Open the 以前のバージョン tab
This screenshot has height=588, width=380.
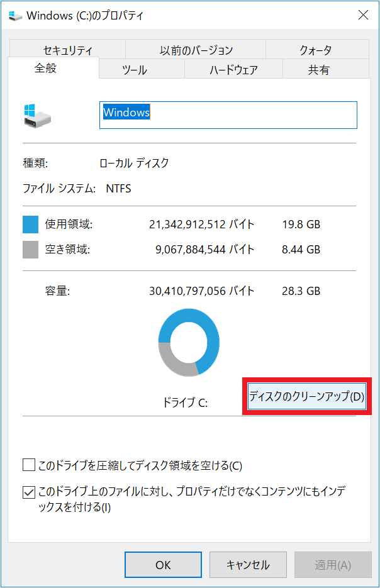[x=196, y=50]
